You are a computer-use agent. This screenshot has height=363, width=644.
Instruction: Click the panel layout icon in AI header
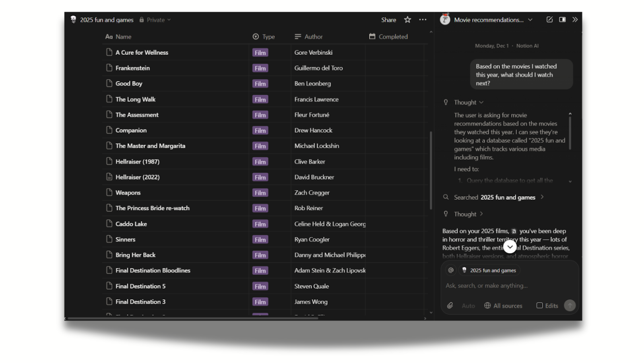tap(562, 19)
